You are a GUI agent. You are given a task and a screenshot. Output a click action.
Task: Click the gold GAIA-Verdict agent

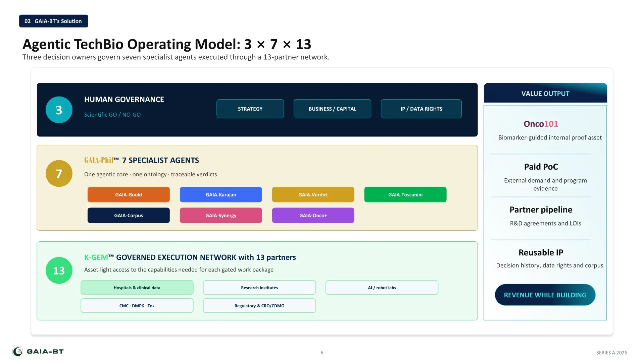[313, 195]
